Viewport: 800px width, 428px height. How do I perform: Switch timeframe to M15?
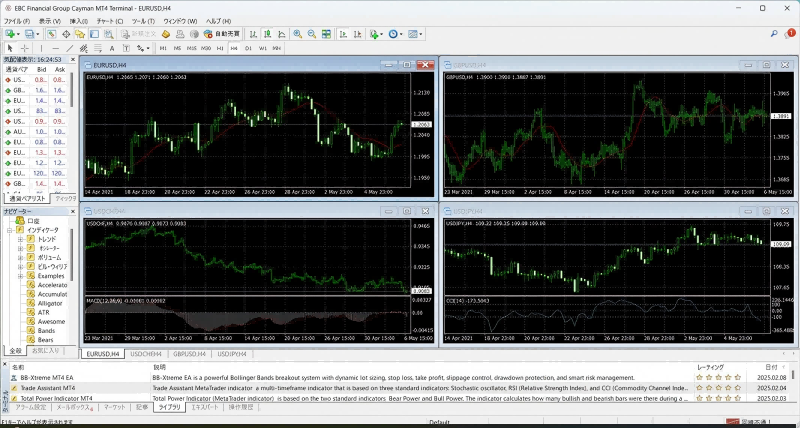click(x=191, y=48)
